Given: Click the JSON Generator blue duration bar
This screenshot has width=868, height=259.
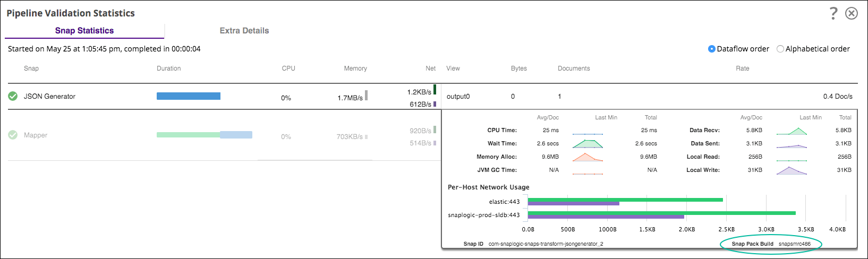Looking at the screenshot, I should pos(188,96).
